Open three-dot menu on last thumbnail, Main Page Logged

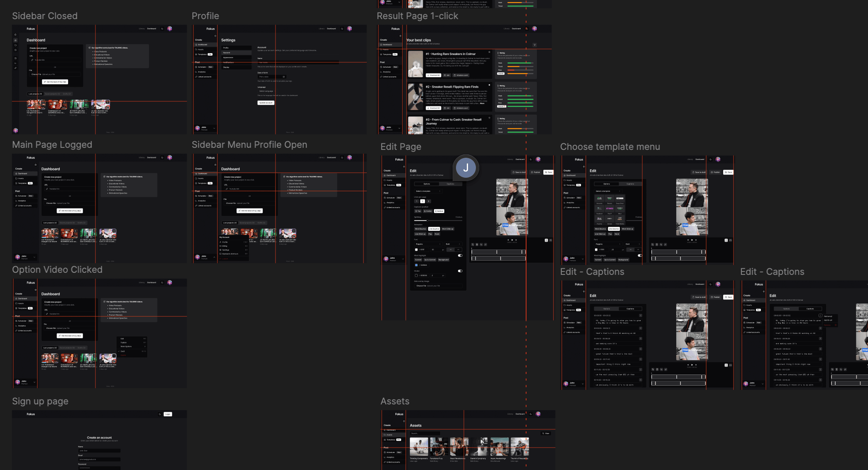[115, 230]
